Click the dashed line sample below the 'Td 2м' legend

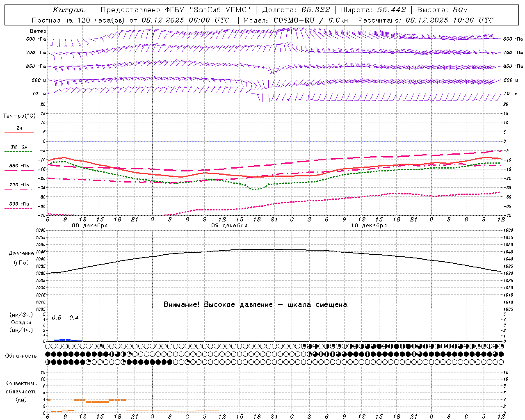tap(18, 152)
